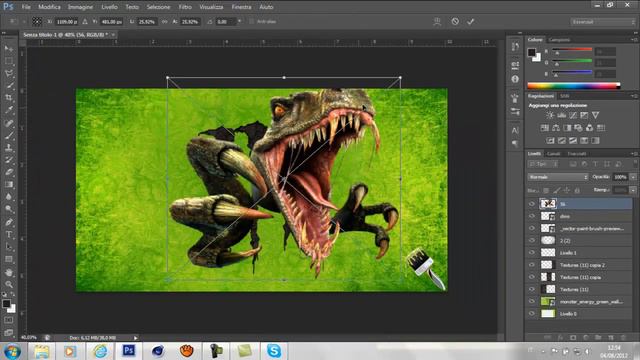Add a Color Balance adjustment
The image size is (640, 360).
point(556,128)
